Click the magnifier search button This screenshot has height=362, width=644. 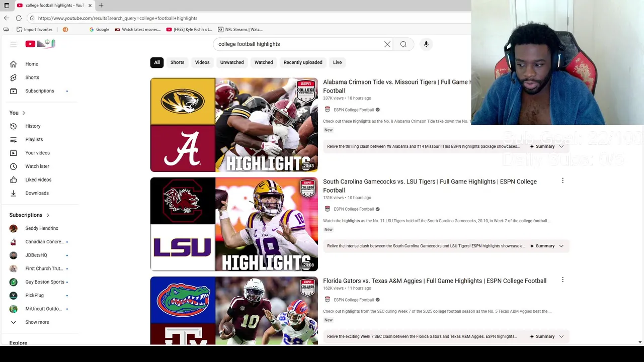coord(404,44)
